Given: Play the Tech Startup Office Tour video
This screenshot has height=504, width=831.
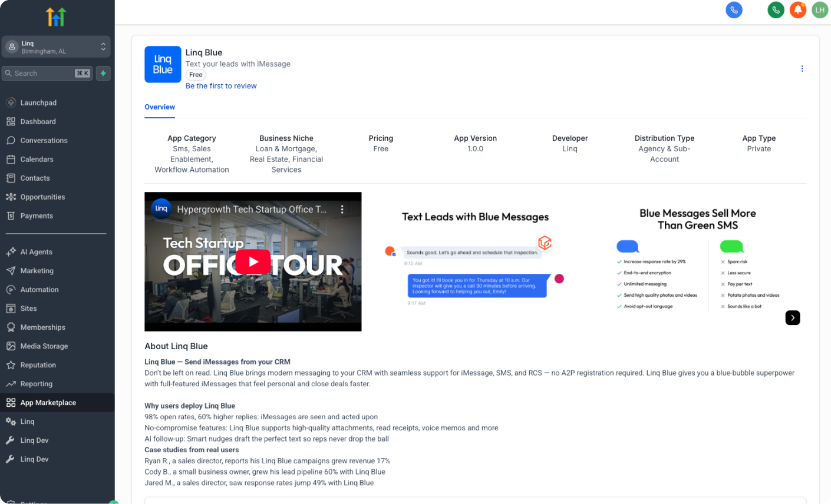Looking at the screenshot, I should pos(253,262).
